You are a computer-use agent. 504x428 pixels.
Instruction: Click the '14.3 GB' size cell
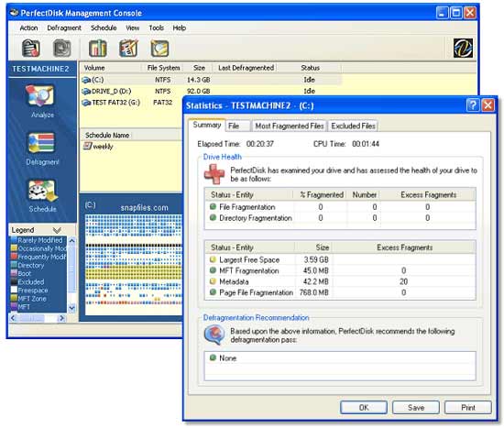point(198,80)
